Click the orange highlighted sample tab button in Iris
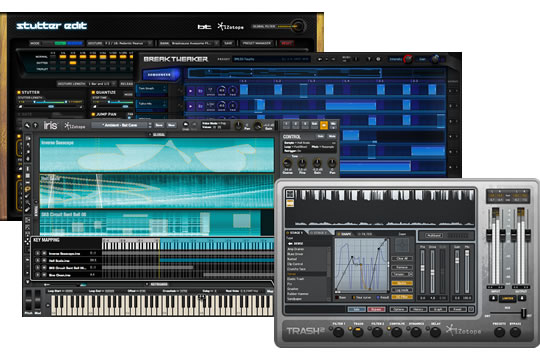Viewport: 540px width, 360px height. pyautogui.click(x=324, y=125)
